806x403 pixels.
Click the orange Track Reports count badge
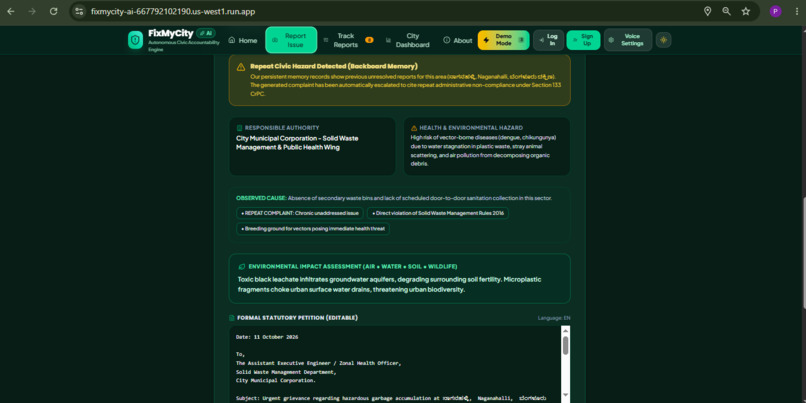point(369,40)
